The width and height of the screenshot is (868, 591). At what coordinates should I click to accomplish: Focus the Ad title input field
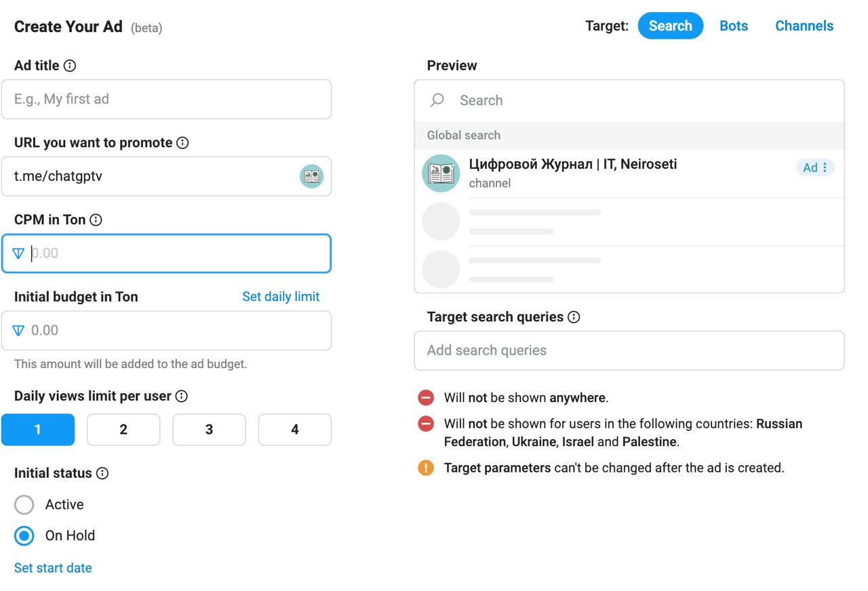point(166,100)
